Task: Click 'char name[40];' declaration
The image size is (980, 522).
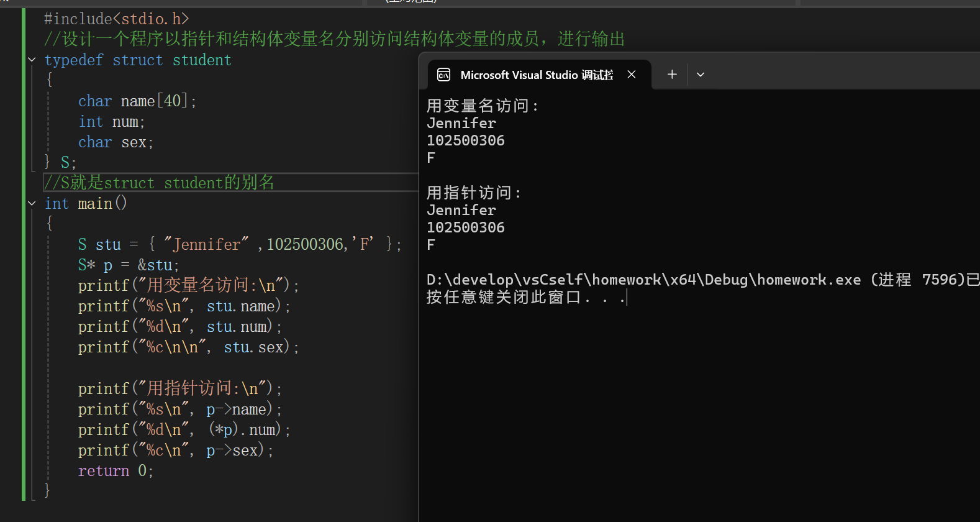Action: pos(137,101)
